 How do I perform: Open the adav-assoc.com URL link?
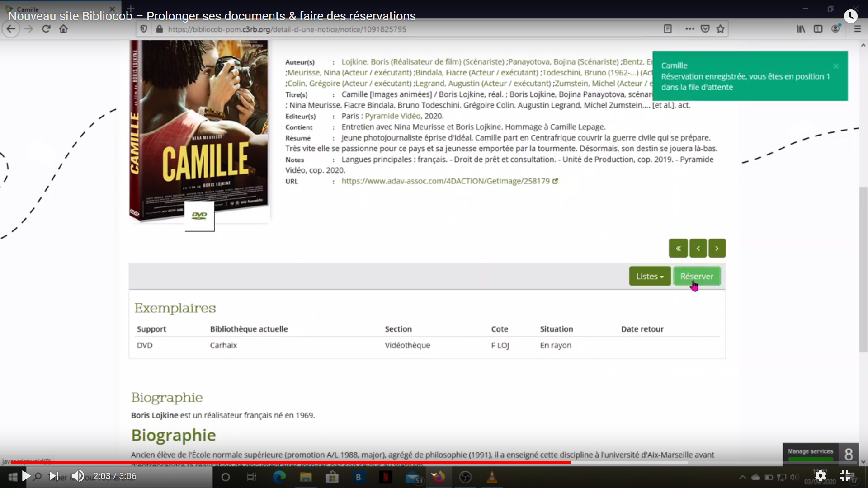(445, 181)
